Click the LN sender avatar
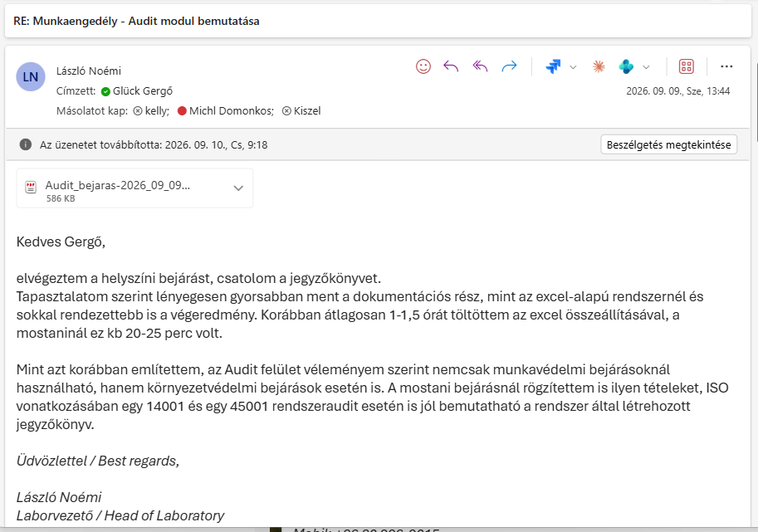Viewport: 758px width, 532px height. point(31,77)
